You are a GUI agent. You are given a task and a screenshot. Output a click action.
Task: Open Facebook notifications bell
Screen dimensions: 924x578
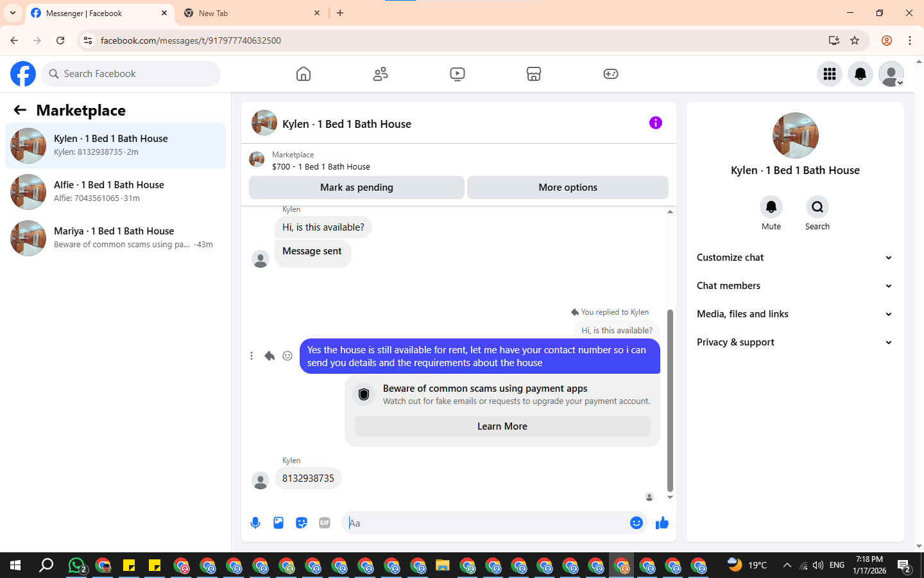(860, 74)
